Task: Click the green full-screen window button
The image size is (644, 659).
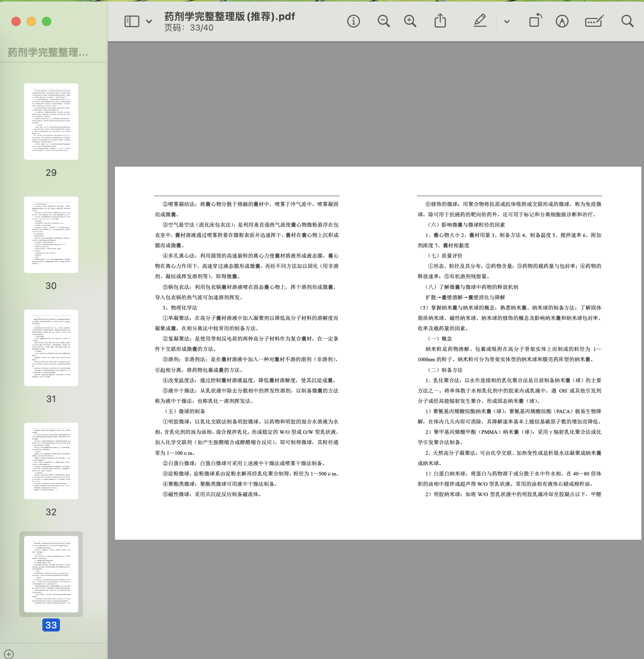Action: coord(47,21)
